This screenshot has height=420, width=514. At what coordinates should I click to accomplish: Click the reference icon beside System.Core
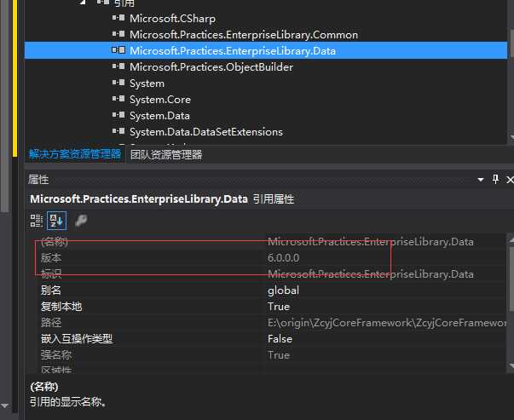118,99
